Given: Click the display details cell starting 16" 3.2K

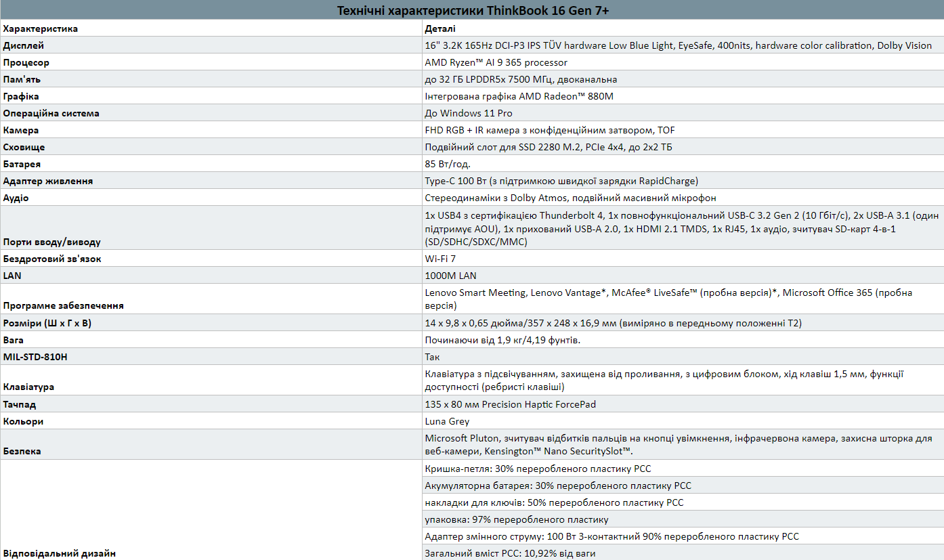Looking at the screenshot, I should 683,45.
